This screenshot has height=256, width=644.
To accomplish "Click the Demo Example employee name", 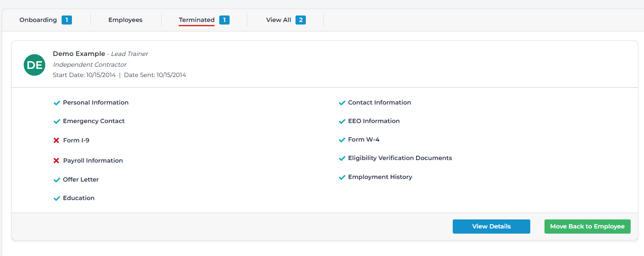I will coord(79,54).
